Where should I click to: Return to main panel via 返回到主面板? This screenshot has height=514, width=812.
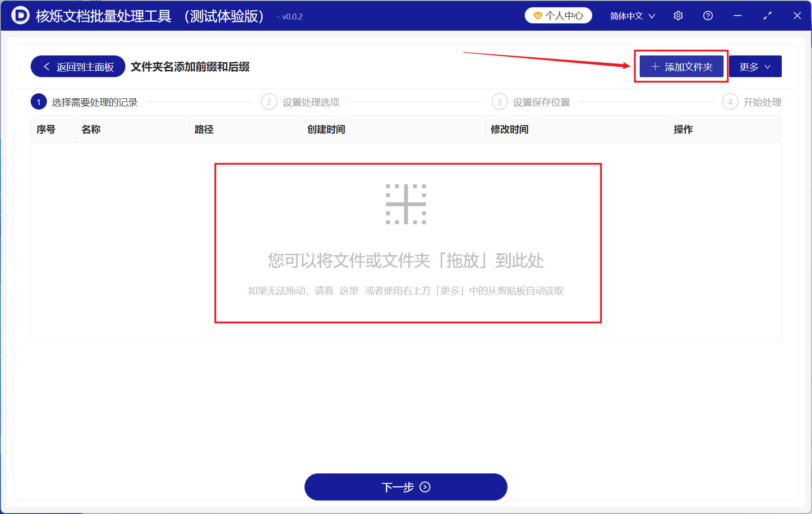click(x=78, y=67)
